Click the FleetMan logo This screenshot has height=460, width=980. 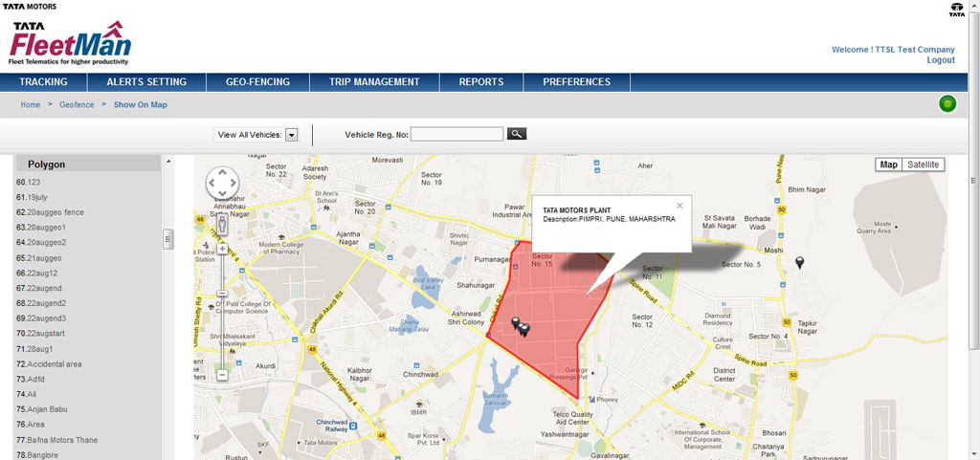[x=70, y=42]
